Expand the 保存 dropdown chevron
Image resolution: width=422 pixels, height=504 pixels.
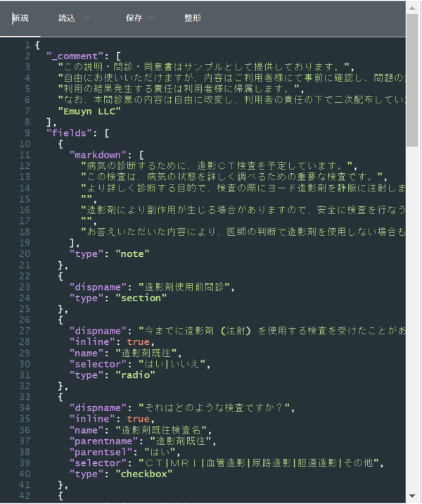click(151, 18)
